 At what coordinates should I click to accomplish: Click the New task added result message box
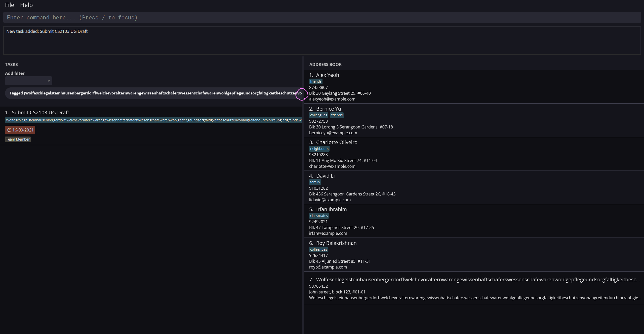click(322, 40)
